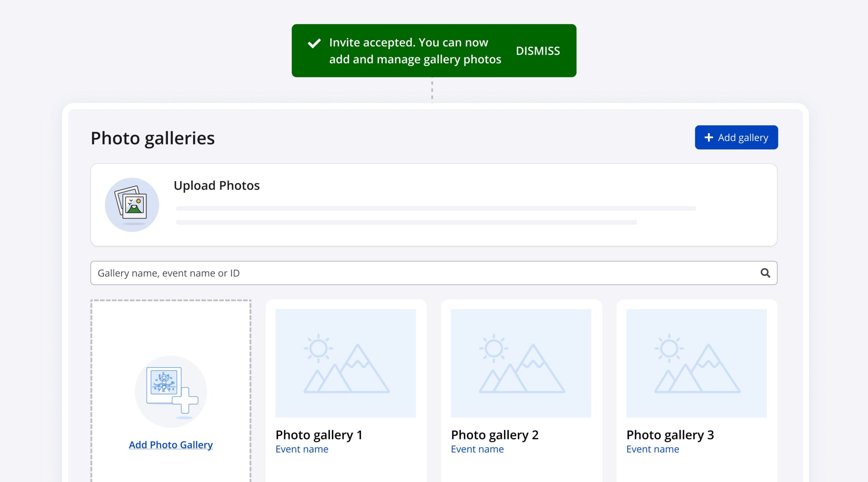Image resolution: width=868 pixels, height=482 pixels.
Task: Click the Upload Photos polaroid icon
Action: 132,205
